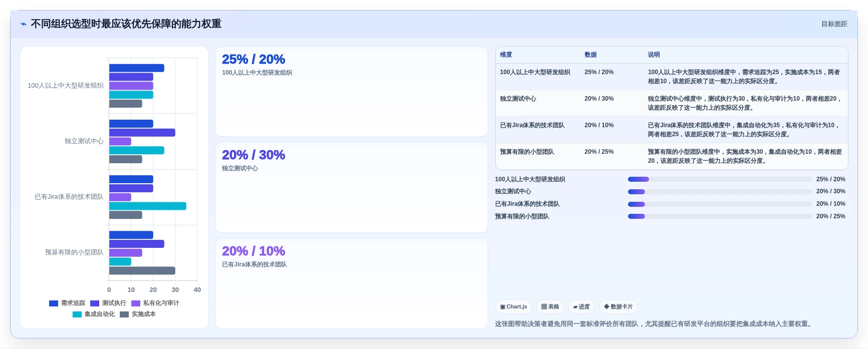
Task: Click 已有Jira体系的技术团队 card subtitle
Action: tap(255, 264)
